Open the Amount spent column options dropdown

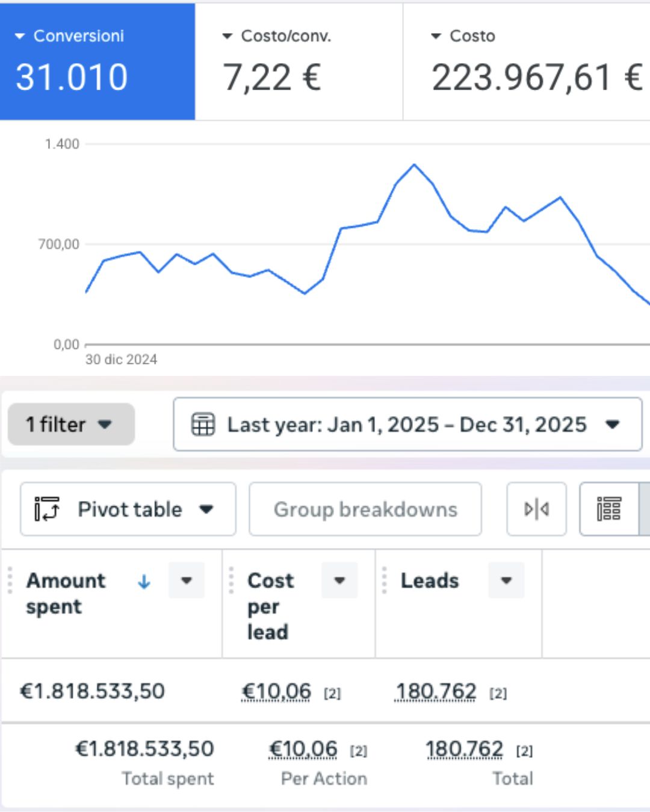pos(187,580)
